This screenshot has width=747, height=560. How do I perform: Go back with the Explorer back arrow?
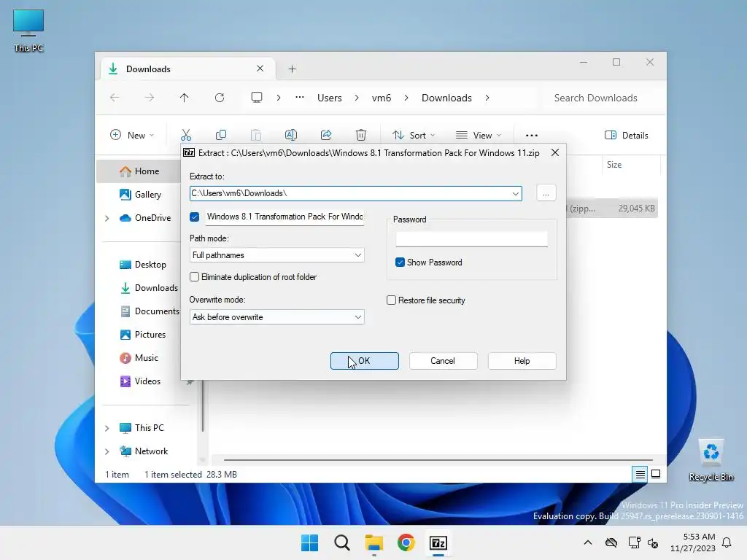point(115,98)
